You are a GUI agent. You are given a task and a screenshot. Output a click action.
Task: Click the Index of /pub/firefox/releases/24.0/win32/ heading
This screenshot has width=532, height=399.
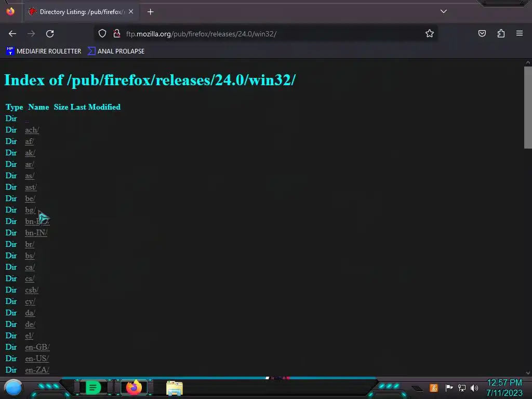(x=150, y=80)
